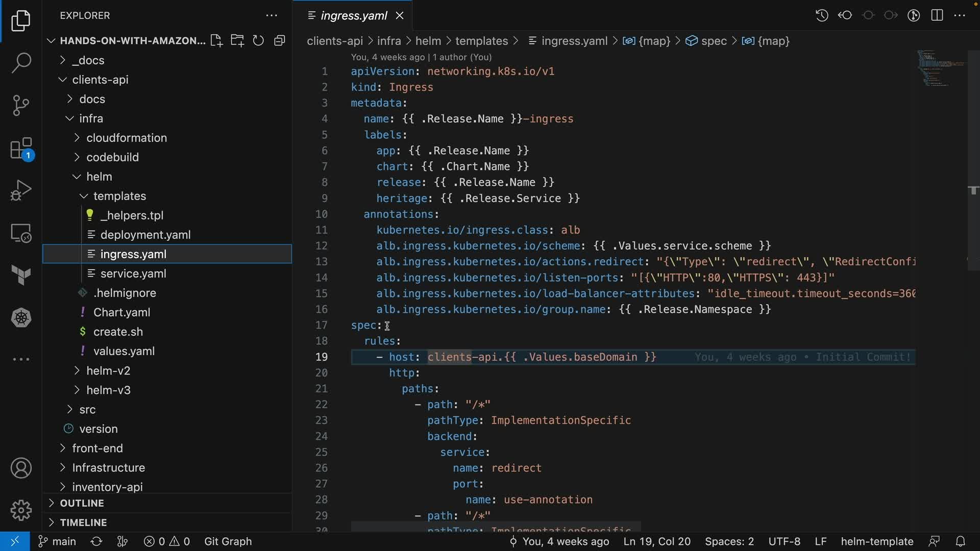
Task: Expand the cloudformation folder
Action: pyautogui.click(x=126, y=138)
